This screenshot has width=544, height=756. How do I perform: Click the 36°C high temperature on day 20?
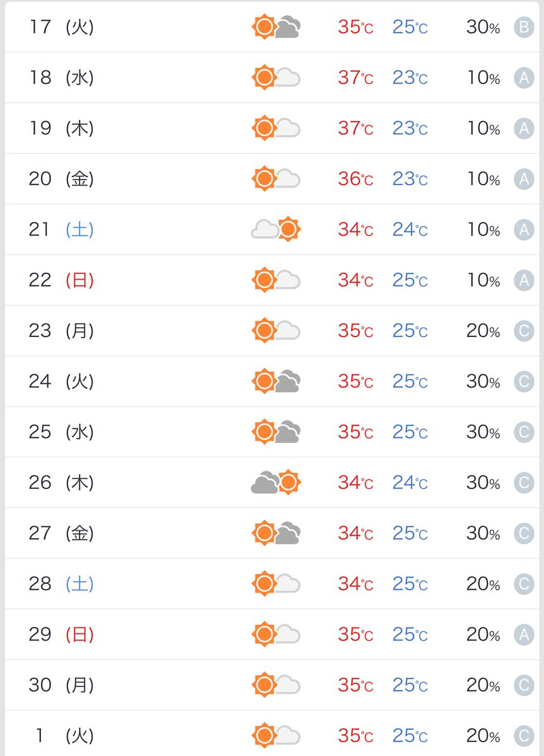[355, 179]
